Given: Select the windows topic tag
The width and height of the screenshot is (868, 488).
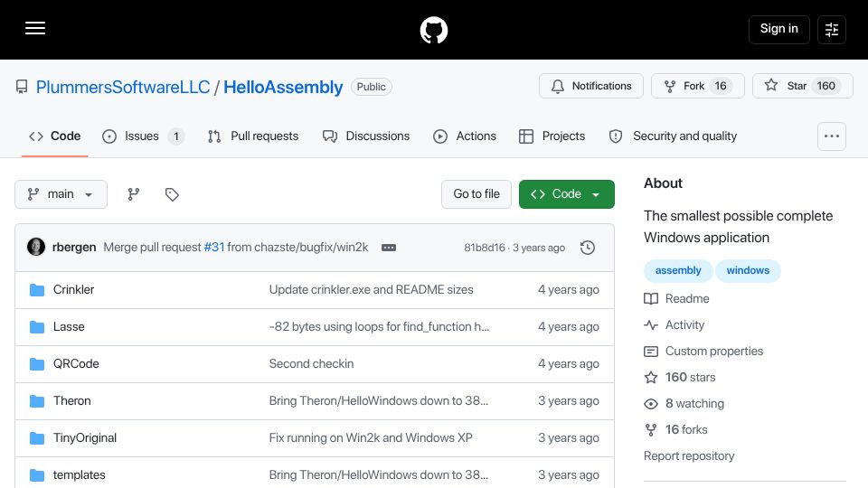Looking at the screenshot, I should (x=748, y=270).
